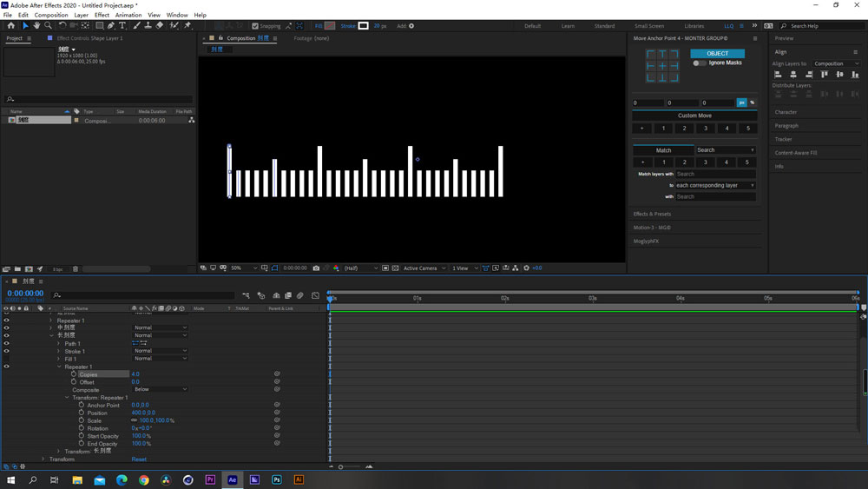This screenshot has width=868, height=489.
Task: Toggle the Snapping checkbox
Action: click(x=254, y=26)
